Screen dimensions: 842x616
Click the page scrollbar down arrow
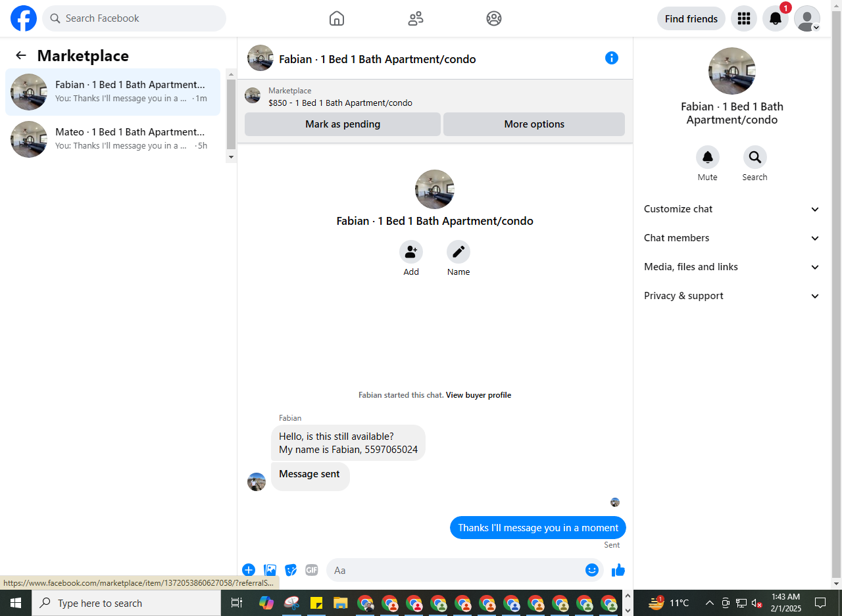pos(837,584)
